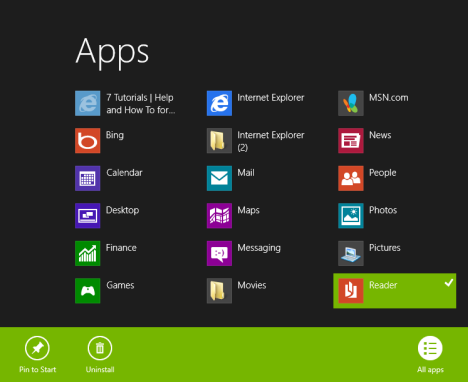This screenshot has height=382, width=468.
Task: Open the blue Internet Explorer icon
Action: click(219, 103)
